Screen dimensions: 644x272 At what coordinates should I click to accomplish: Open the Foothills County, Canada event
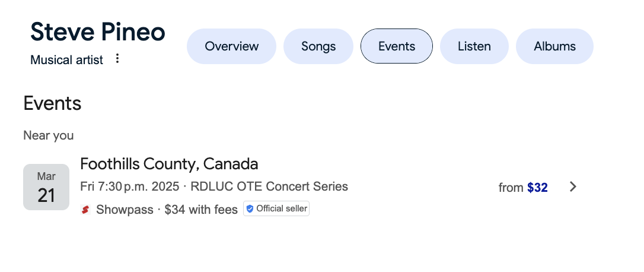[169, 164]
